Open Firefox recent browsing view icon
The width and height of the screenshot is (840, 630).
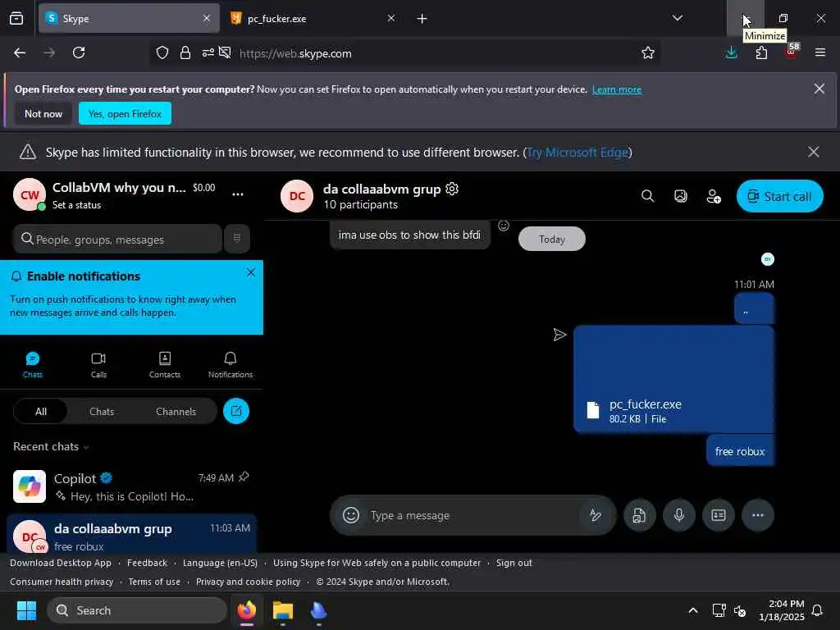pyautogui.click(x=16, y=19)
